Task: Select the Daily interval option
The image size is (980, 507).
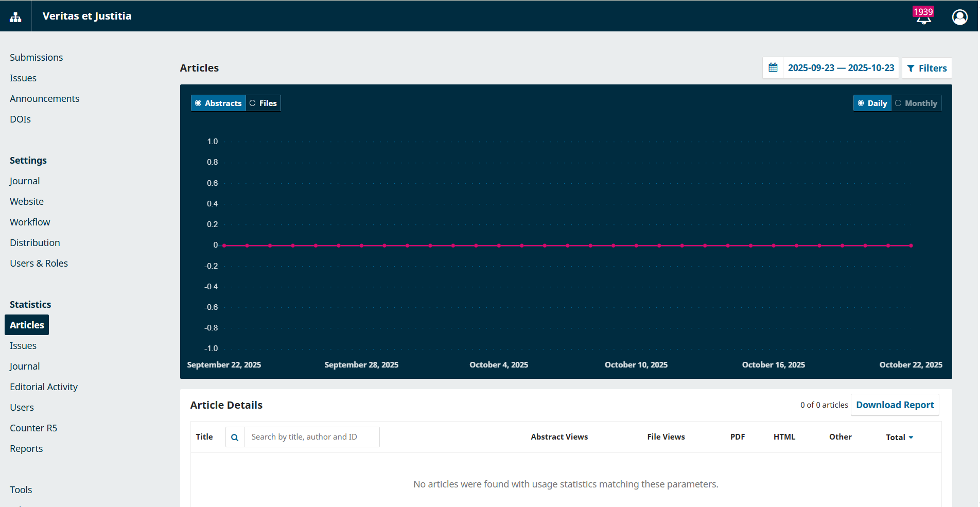Action: pyautogui.click(x=872, y=103)
